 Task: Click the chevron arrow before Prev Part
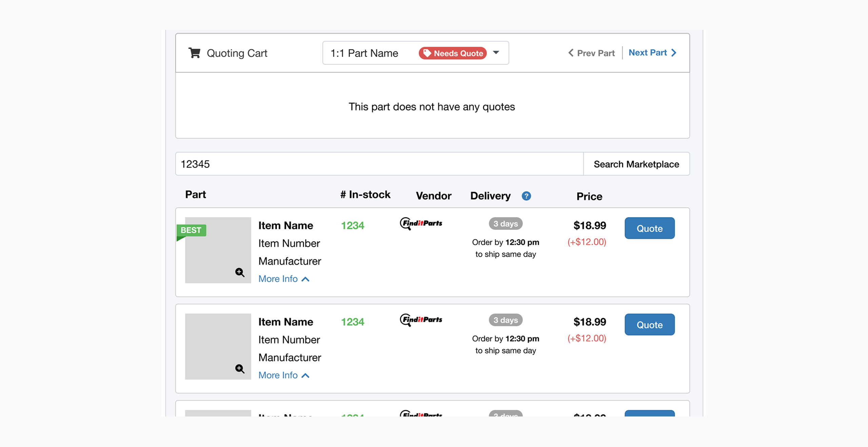coord(570,53)
